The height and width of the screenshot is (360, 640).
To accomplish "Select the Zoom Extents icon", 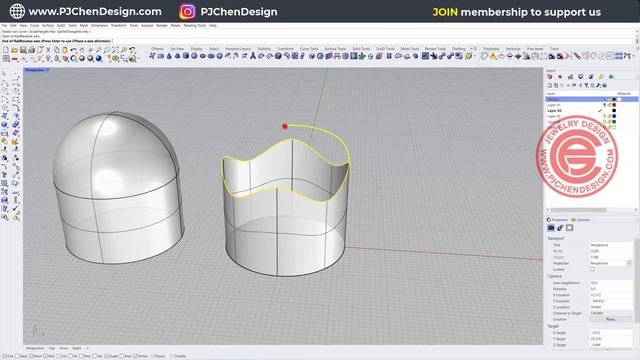I will click(116, 50).
